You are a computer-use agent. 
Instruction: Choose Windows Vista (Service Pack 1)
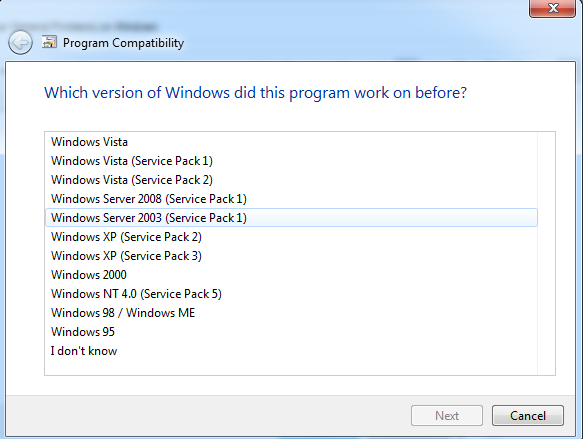(x=291, y=161)
